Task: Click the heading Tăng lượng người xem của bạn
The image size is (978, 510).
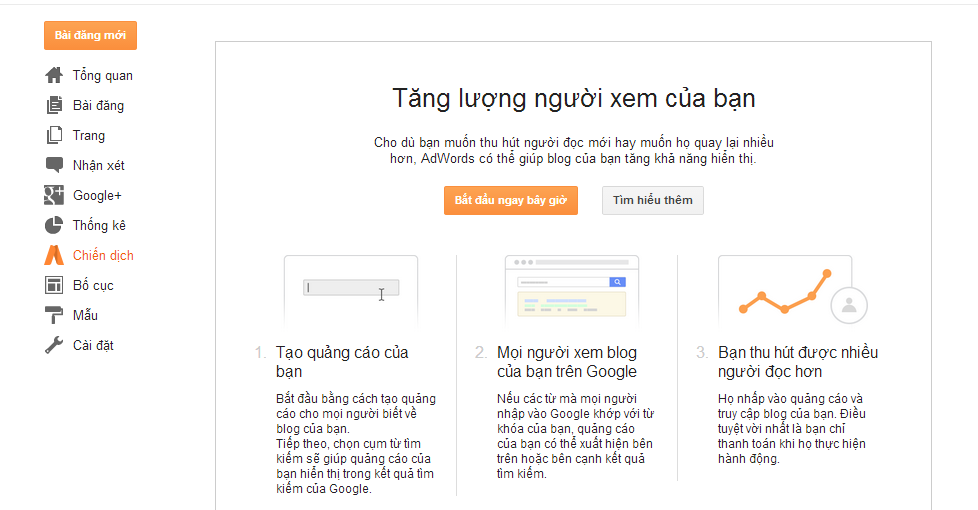Action: click(574, 99)
